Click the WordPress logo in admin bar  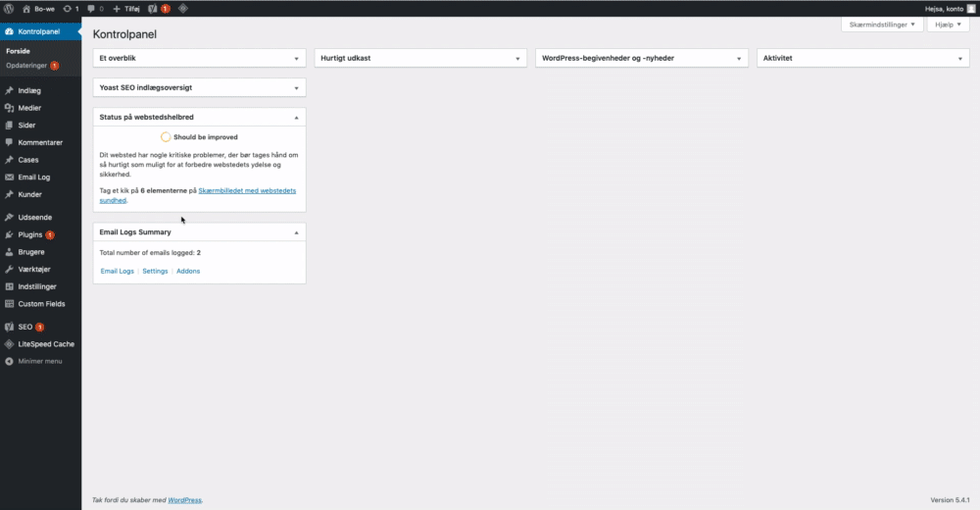pos(8,8)
